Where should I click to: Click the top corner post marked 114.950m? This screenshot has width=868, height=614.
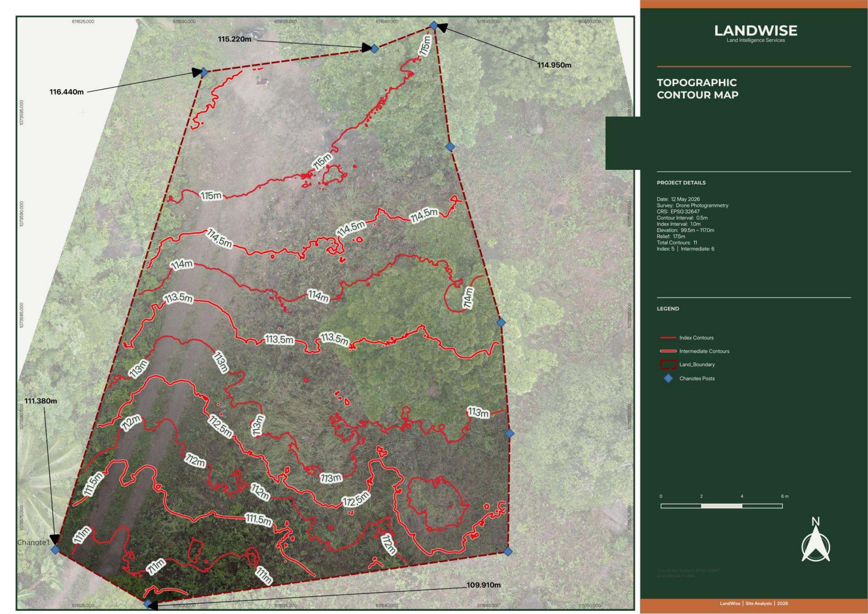pyautogui.click(x=434, y=25)
